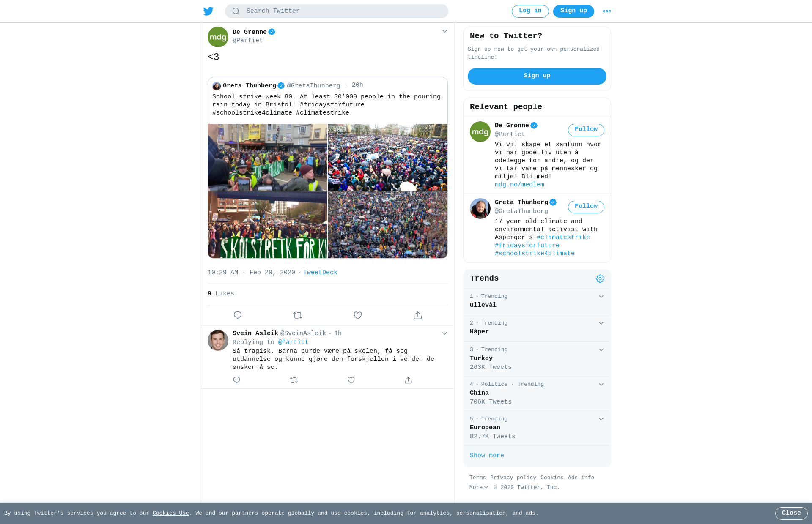Expand the More footer dropdown
This screenshot has width=812, height=524.
coord(479,487)
